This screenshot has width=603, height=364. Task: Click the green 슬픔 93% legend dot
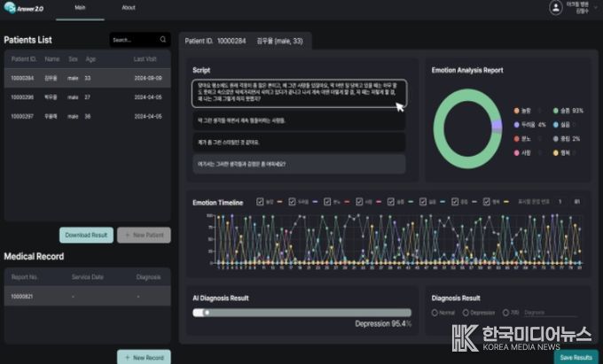tap(555, 111)
